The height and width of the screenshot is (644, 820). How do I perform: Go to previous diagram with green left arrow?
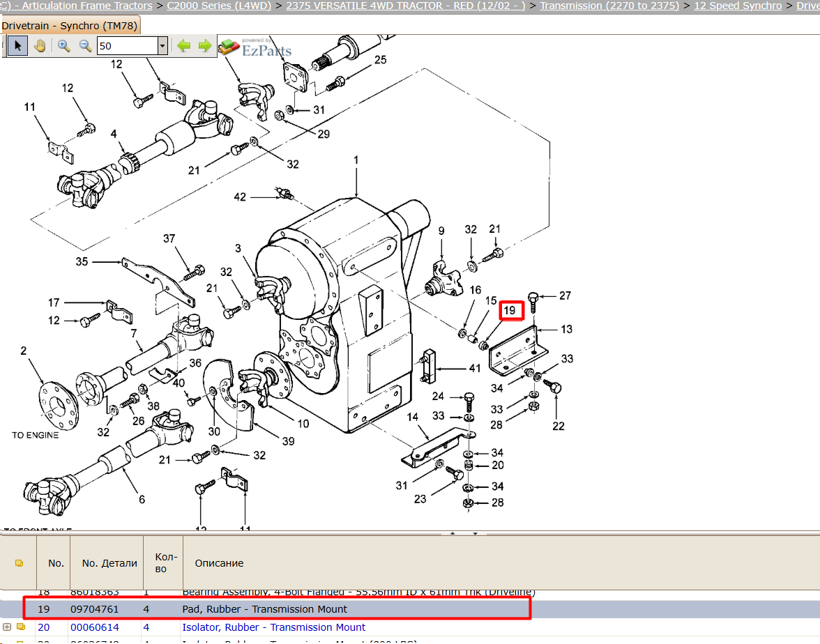point(183,46)
